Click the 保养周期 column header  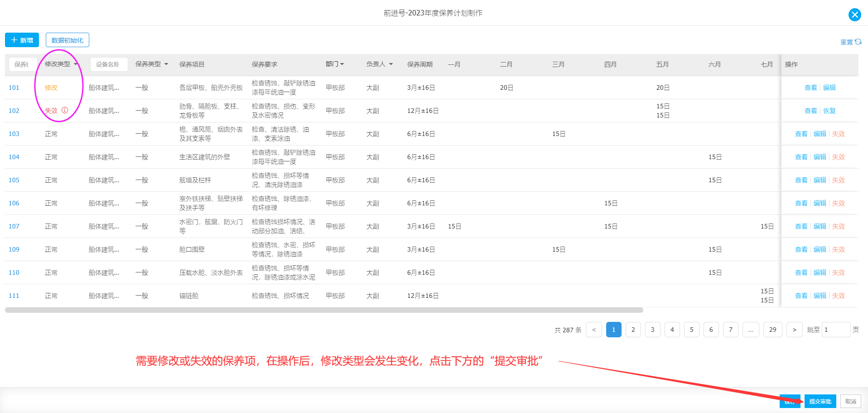tap(420, 64)
